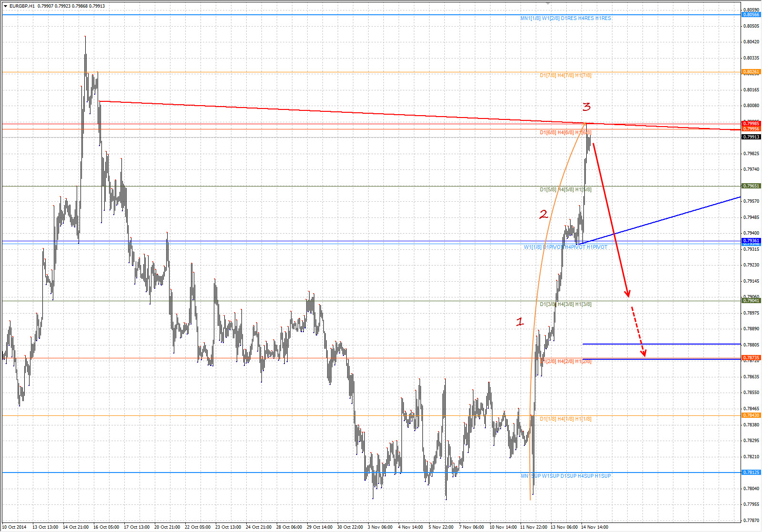Click the blue 0.79361 price tag
The width and height of the screenshot is (762, 532).
[751, 241]
